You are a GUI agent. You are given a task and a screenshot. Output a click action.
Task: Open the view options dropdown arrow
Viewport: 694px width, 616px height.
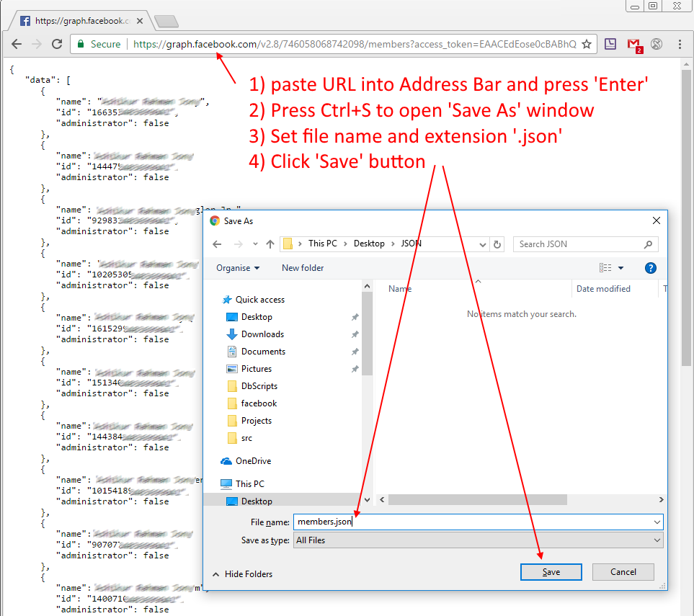620,268
